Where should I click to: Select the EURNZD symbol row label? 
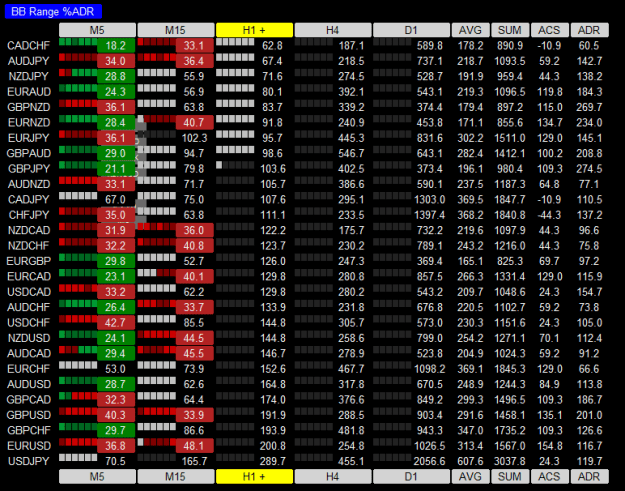[29, 123]
